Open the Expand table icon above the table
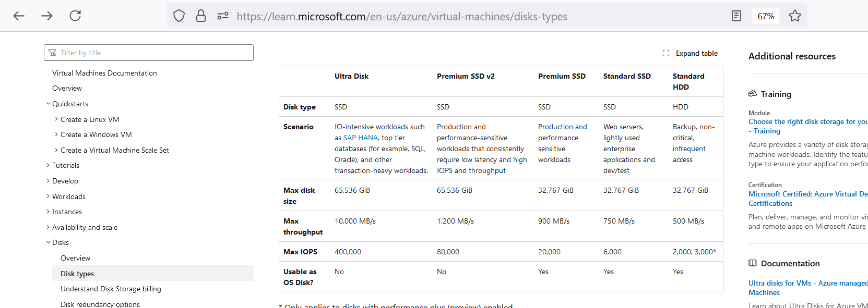The image size is (868, 308). [x=666, y=53]
